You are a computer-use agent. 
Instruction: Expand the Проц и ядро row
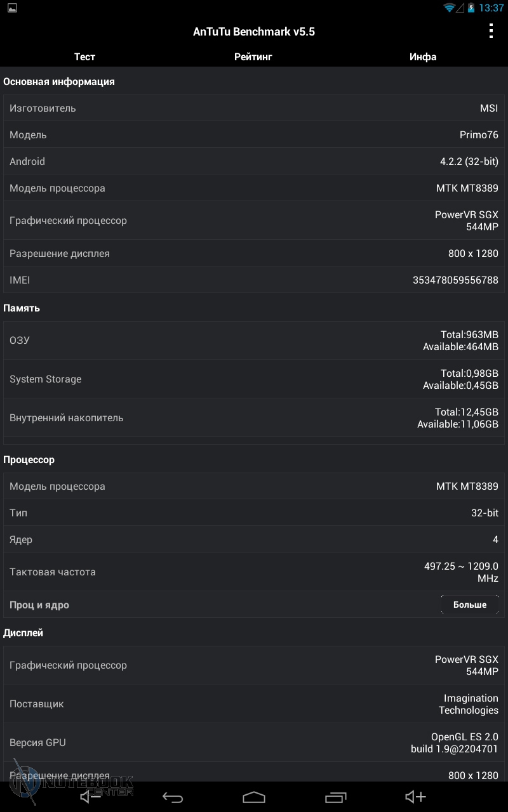[x=469, y=605]
